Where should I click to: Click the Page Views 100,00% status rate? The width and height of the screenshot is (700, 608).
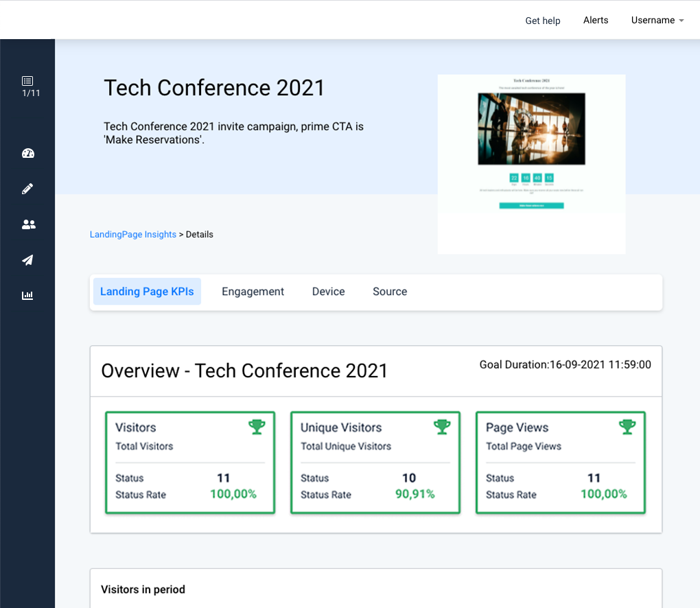coord(603,493)
